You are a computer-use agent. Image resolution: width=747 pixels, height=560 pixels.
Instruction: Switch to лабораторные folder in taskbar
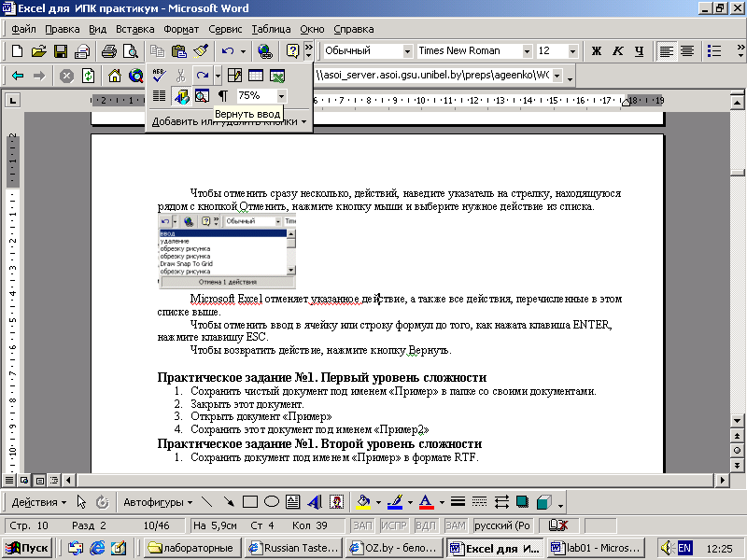click(192, 548)
